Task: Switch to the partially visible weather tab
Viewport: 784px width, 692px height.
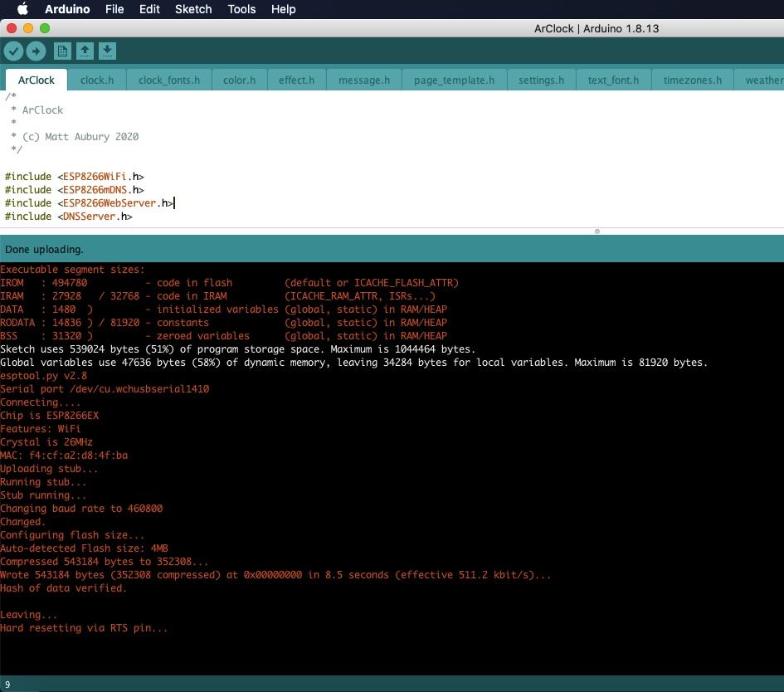Action: (x=760, y=80)
